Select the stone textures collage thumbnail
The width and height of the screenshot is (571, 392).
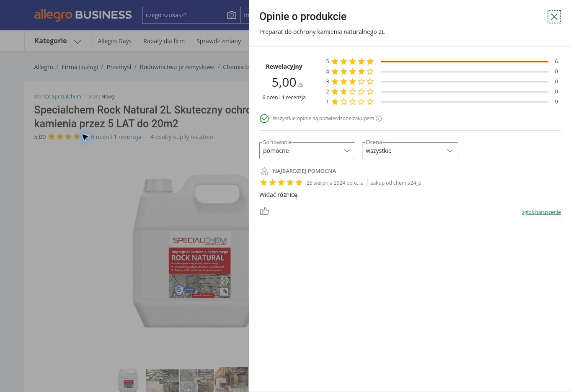pyautogui.click(x=163, y=381)
